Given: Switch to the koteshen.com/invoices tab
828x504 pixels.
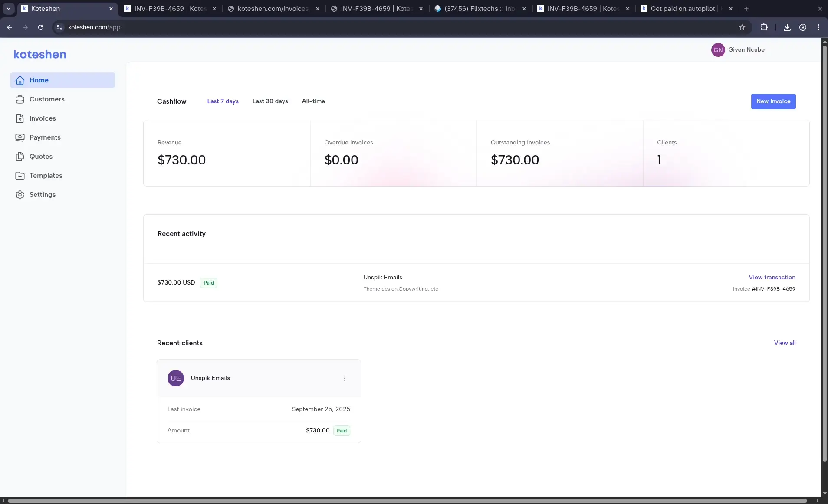Looking at the screenshot, I should click(273, 9).
